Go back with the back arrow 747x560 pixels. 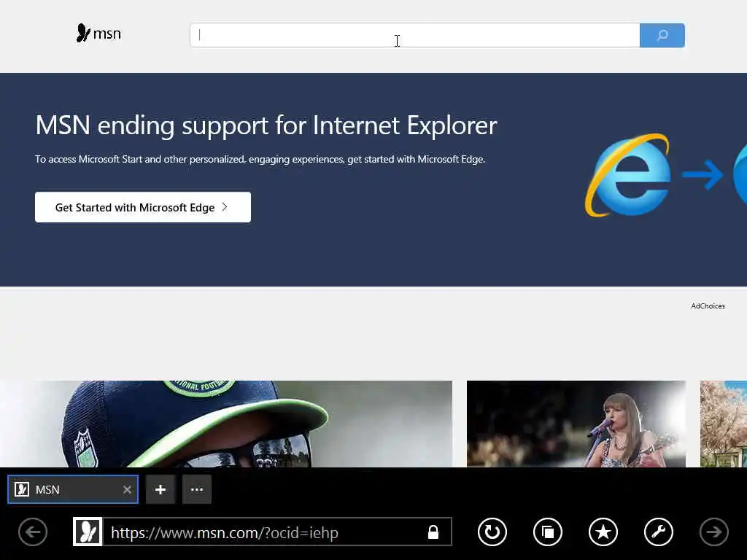(x=33, y=532)
